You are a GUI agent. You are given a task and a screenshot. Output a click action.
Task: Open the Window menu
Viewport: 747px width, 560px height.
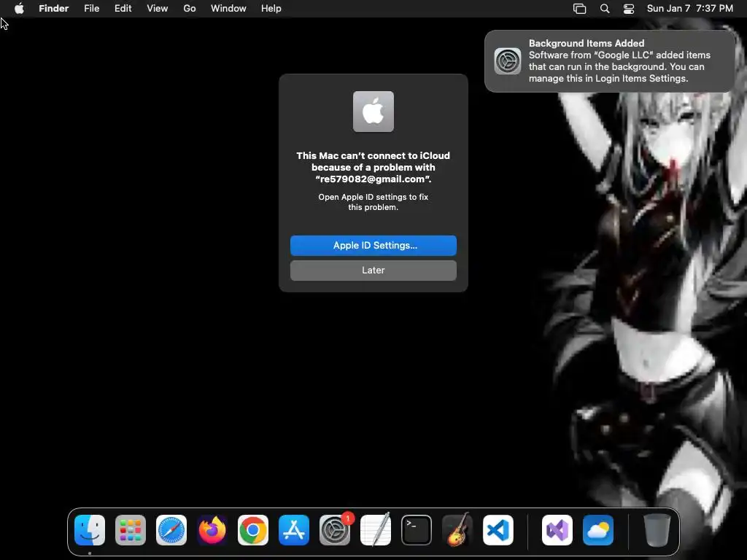[x=228, y=9]
